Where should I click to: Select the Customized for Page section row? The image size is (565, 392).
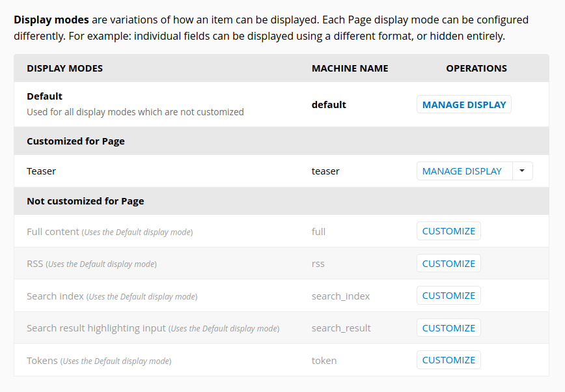(75, 141)
